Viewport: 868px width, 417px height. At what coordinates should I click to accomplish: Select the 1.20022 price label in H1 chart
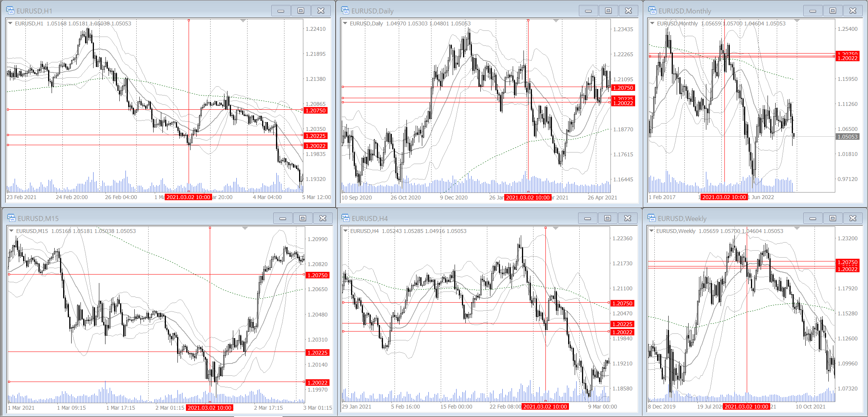tap(316, 146)
